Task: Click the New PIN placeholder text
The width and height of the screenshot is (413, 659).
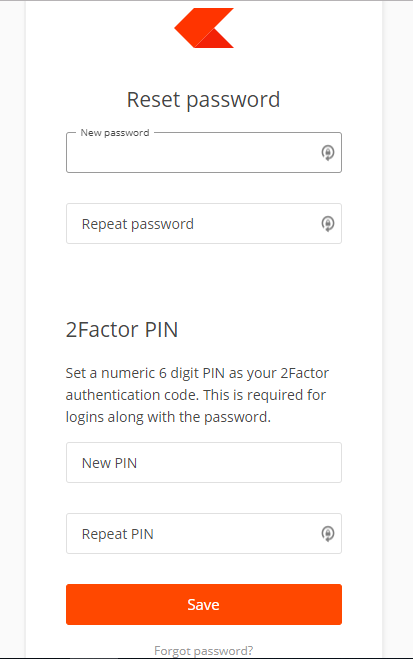Action: pos(109,463)
